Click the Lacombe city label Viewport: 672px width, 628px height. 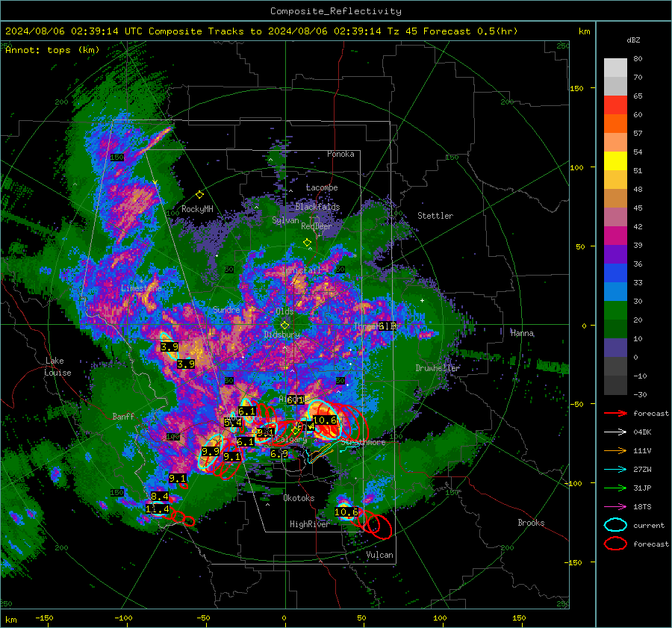[322, 187]
